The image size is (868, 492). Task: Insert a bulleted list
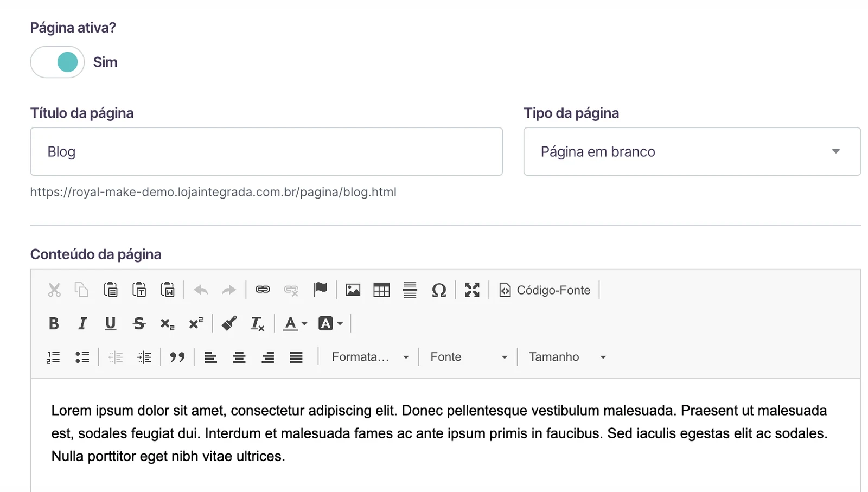click(82, 357)
